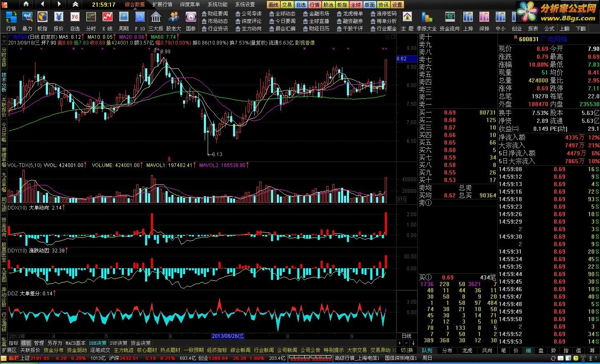Switch to SUP决策 indicator tab
This screenshot has width=600, height=364.
(x=118, y=343)
